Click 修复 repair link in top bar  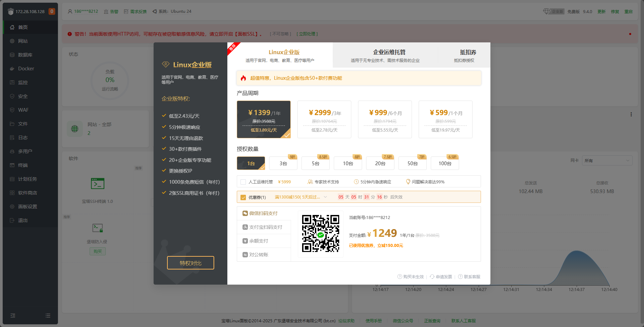click(x=615, y=11)
